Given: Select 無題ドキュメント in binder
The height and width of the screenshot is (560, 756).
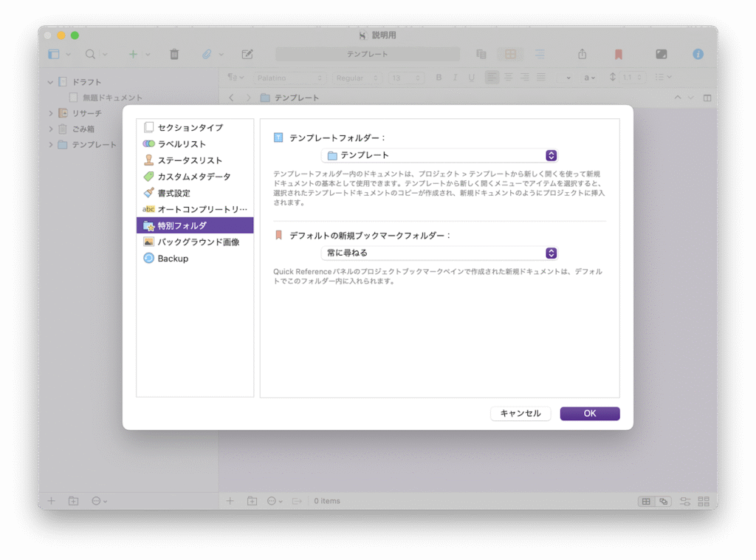Looking at the screenshot, I should point(112,98).
